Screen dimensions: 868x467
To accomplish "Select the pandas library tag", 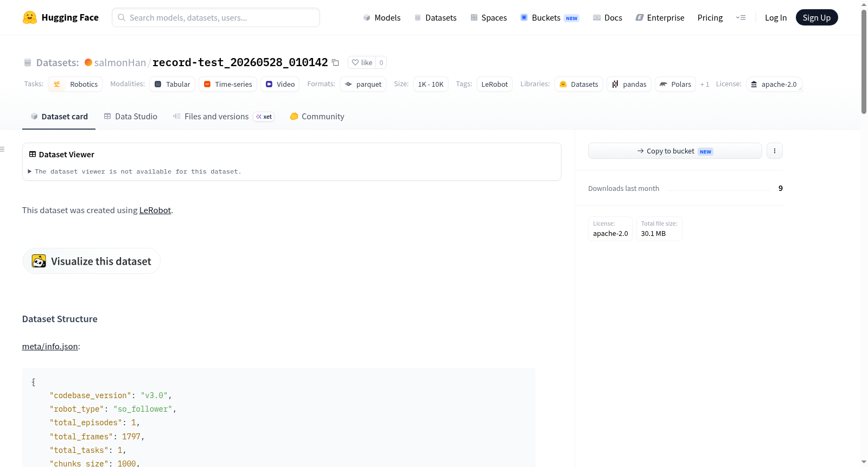I will (629, 84).
